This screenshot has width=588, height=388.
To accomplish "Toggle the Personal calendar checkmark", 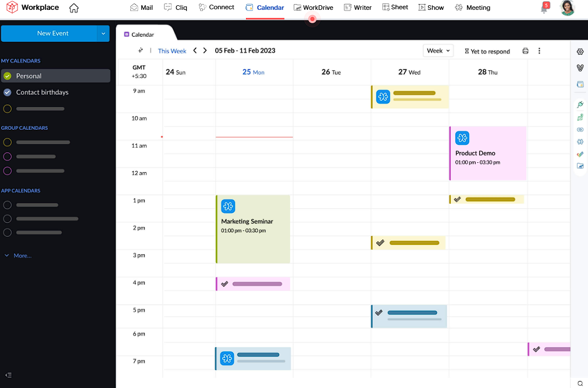I will 8,76.
